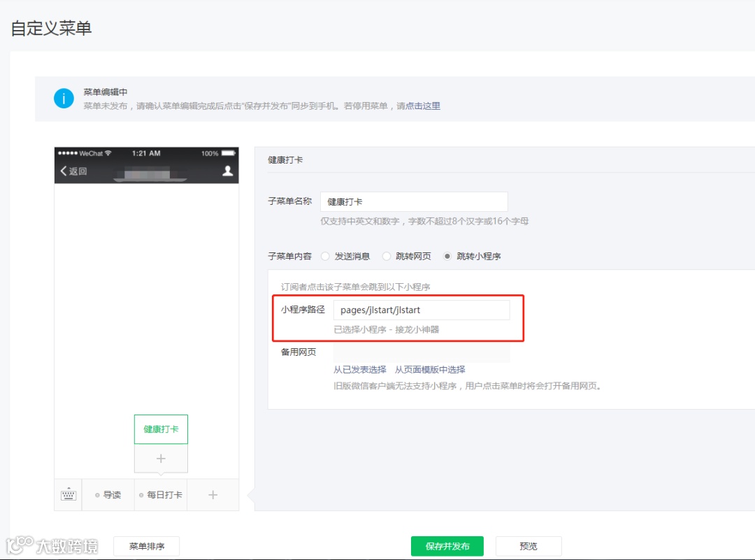This screenshot has width=755, height=560.
Task: Click the plus icon above 健康打卡 submenu
Action: 161,459
